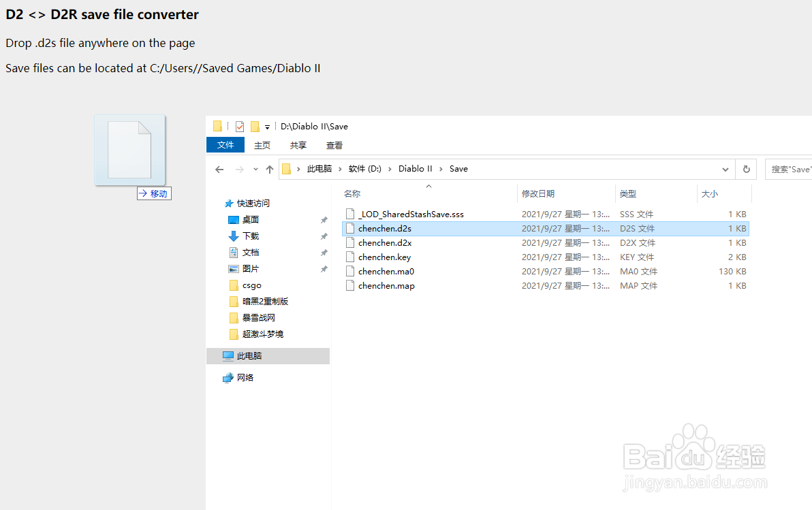
Task: Expand the chevron after 软件 (D:) in breadcrumb
Action: (390, 169)
